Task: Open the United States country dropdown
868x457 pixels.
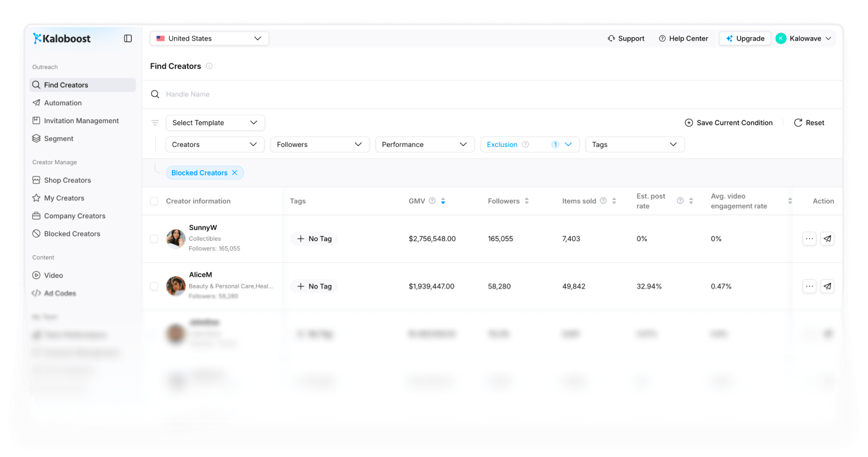Action: point(210,39)
